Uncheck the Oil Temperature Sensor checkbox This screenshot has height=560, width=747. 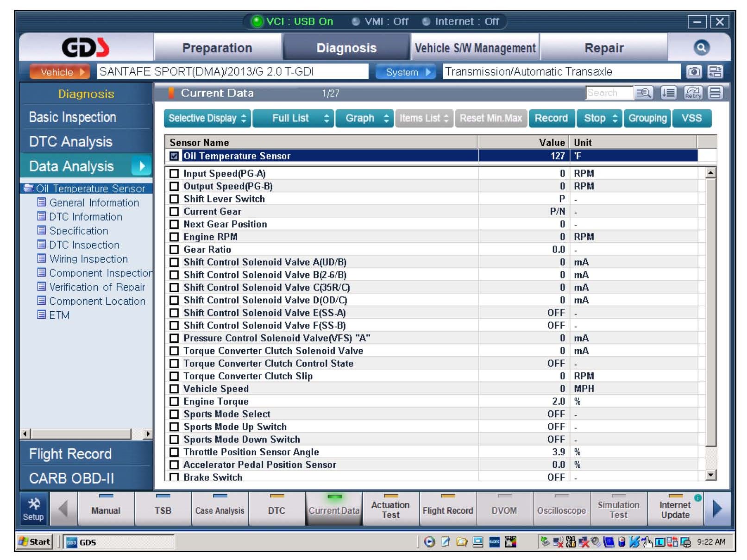[174, 156]
